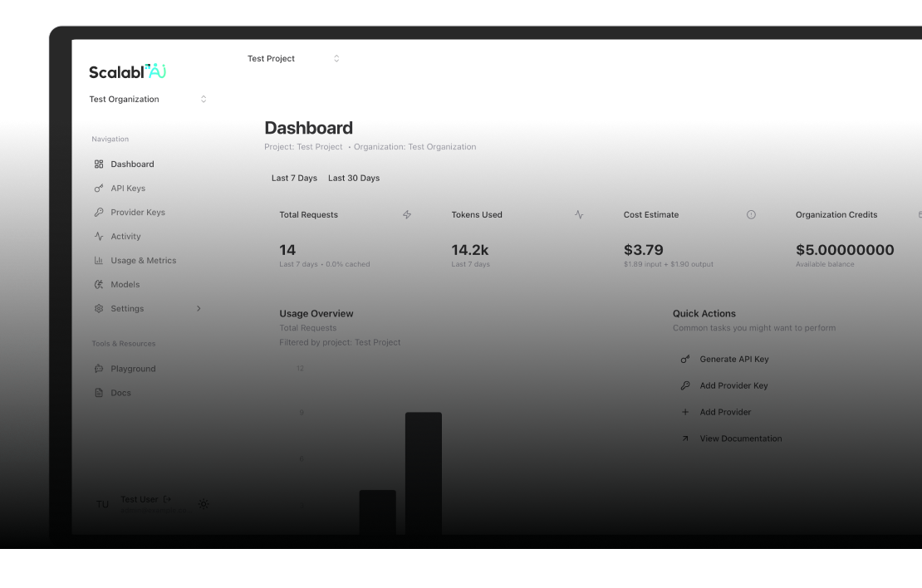Switch the range to Last 7 Days

click(x=294, y=179)
